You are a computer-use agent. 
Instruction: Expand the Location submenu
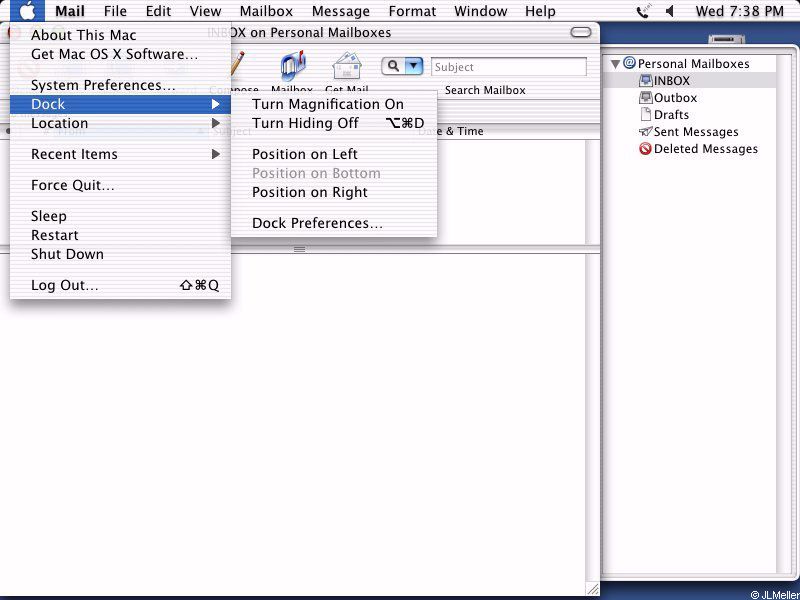point(120,123)
